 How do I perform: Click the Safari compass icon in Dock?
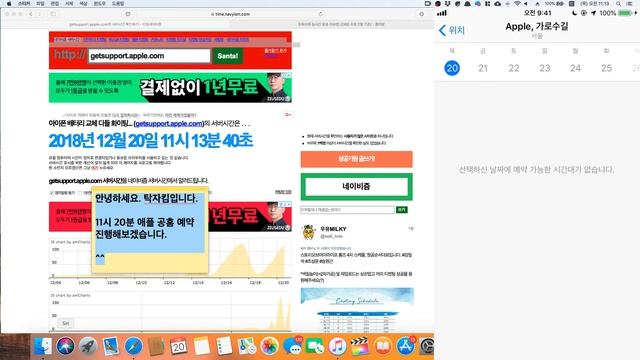point(133,347)
